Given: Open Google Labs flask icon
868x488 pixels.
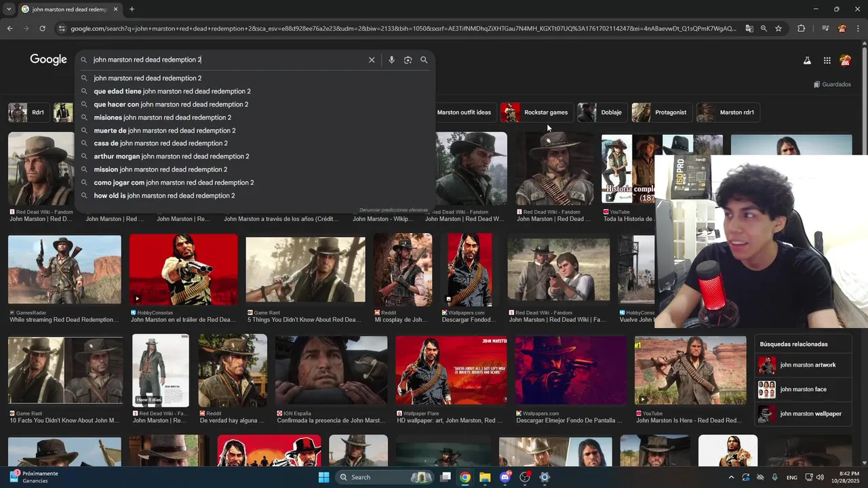Looking at the screenshot, I should (x=807, y=60).
